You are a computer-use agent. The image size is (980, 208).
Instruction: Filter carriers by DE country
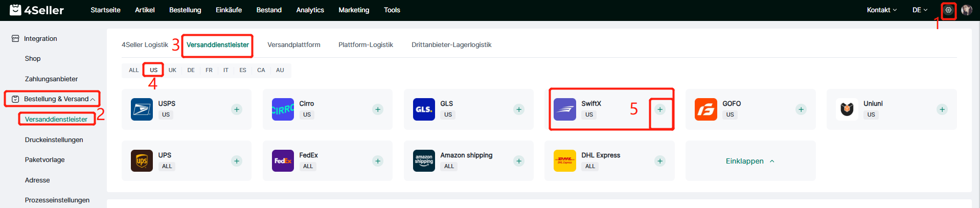pyautogui.click(x=191, y=70)
